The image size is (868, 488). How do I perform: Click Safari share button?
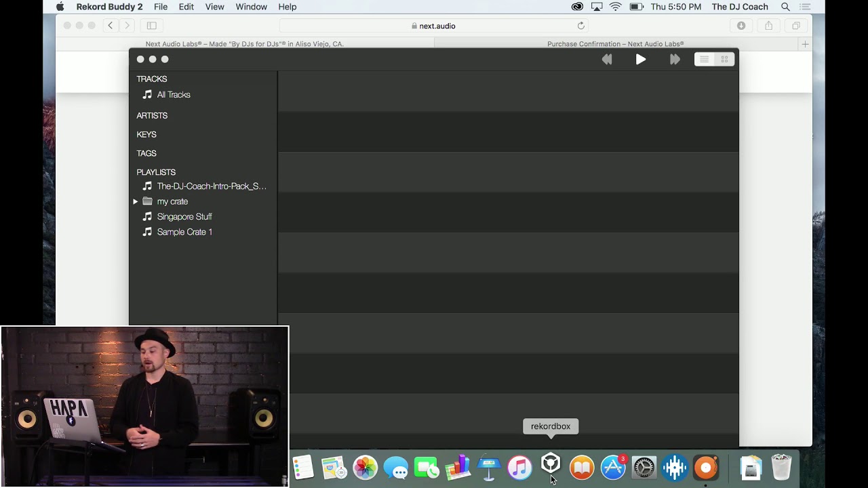pos(768,26)
